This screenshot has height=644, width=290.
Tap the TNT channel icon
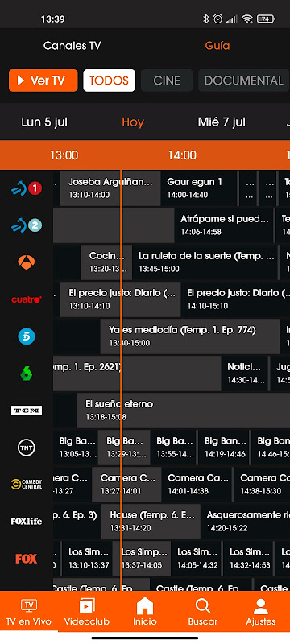pyautogui.click(x=27, y=448)
